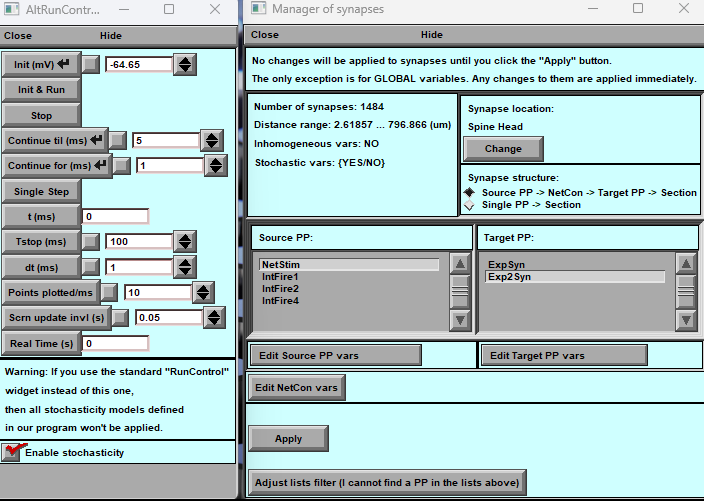The image size is (704, 501).
Task: Click the Init (mV) button
Action: tap(41, 64)
